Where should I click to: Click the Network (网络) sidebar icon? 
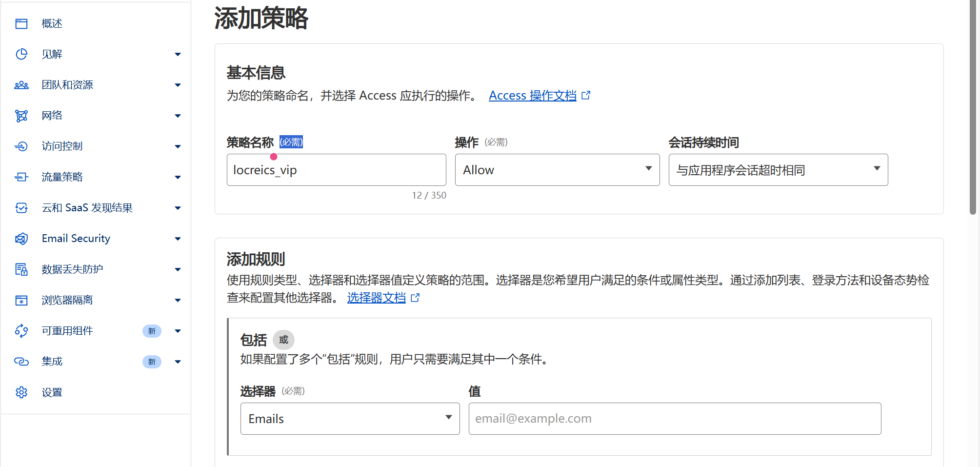[x=21, y=116]
